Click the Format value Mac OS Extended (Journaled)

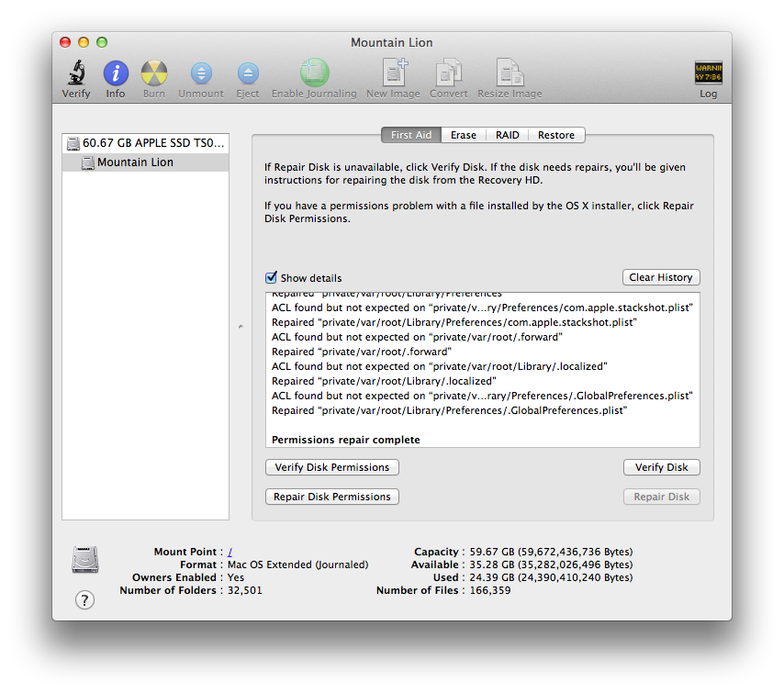pyautogui.click(x=298, y=564)
